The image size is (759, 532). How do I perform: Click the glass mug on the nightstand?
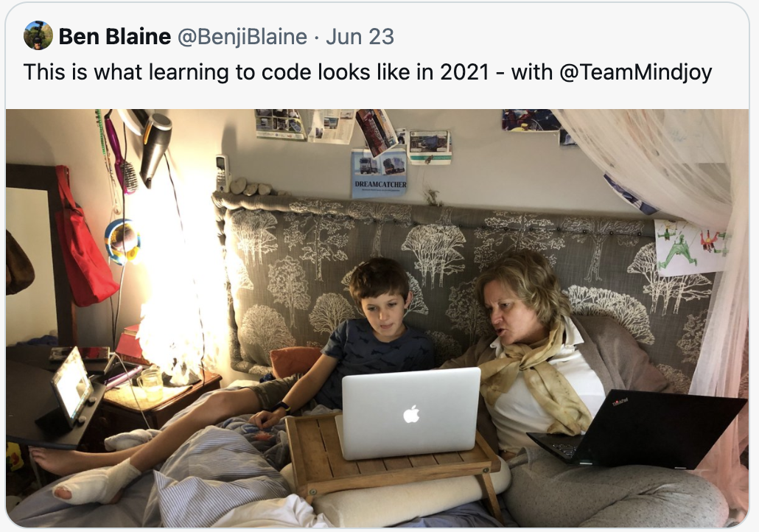(x=151, y=385)
